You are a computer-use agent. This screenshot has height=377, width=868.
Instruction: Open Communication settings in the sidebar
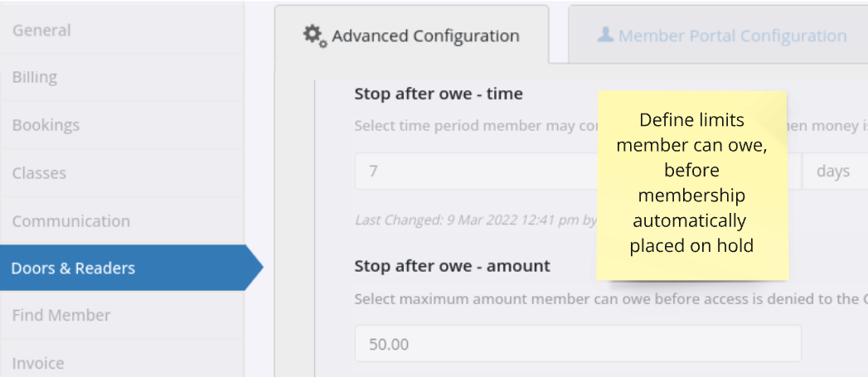pyautogui.click(x=122, y=221)
